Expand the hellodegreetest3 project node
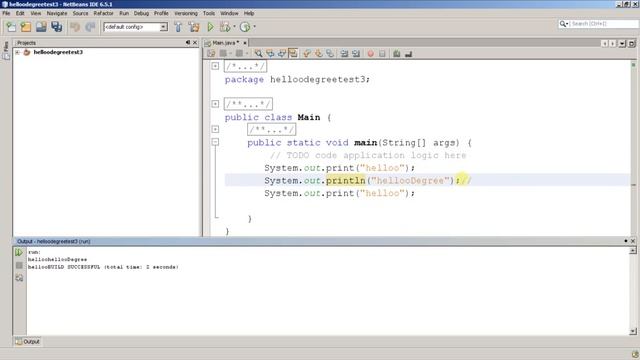640x360 pixels. point(17,52)
